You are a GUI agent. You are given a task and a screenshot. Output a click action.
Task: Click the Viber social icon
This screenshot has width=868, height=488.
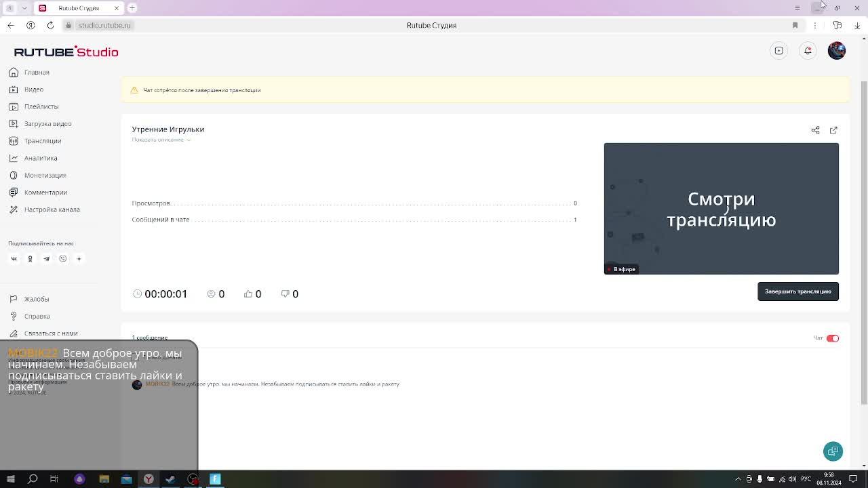tap(62, 258)
